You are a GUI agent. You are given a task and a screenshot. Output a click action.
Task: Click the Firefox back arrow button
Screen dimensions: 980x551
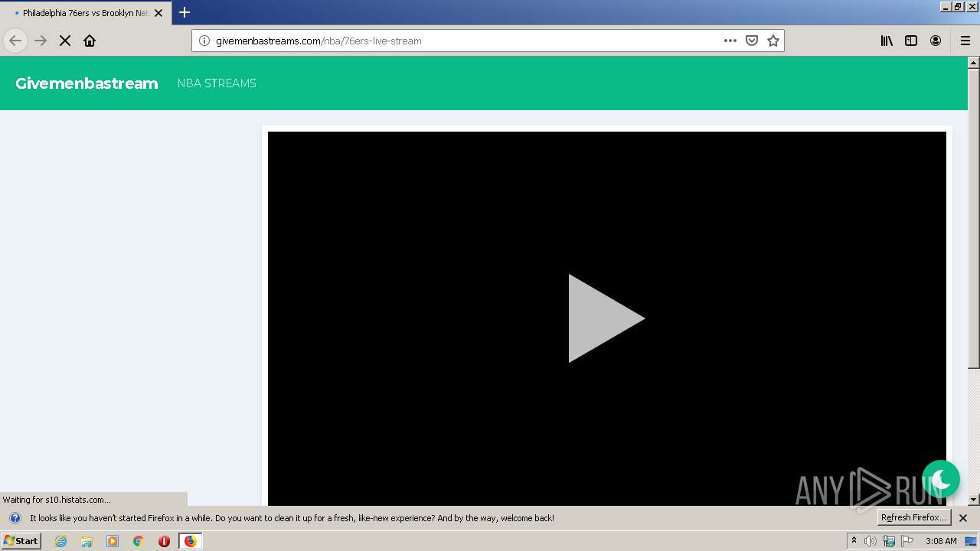tap(15, 41)
